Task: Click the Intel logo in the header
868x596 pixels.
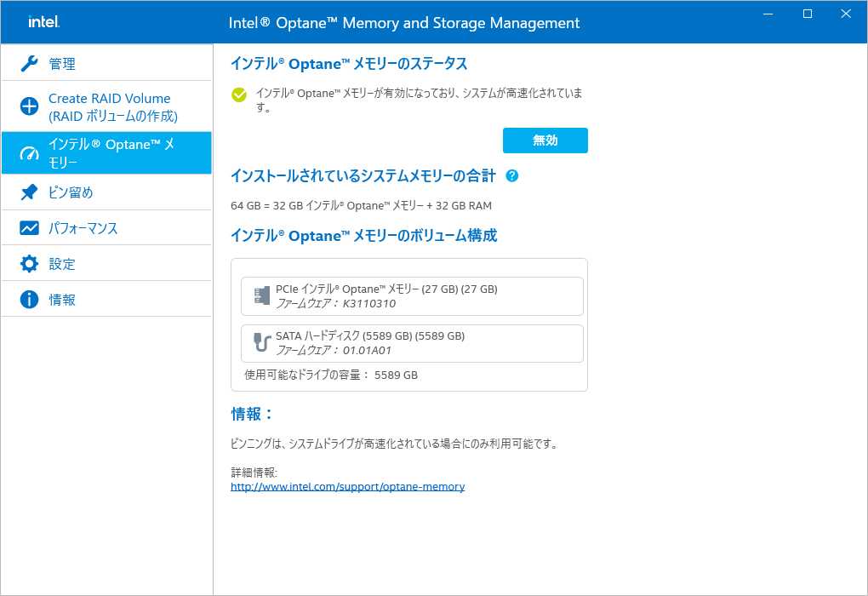Action: (43, 22)
